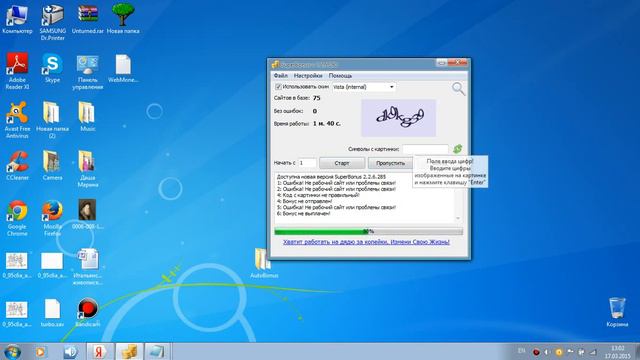Launch Google Chrome from the desktop
The image size is (640, 360).
[17, 218]
